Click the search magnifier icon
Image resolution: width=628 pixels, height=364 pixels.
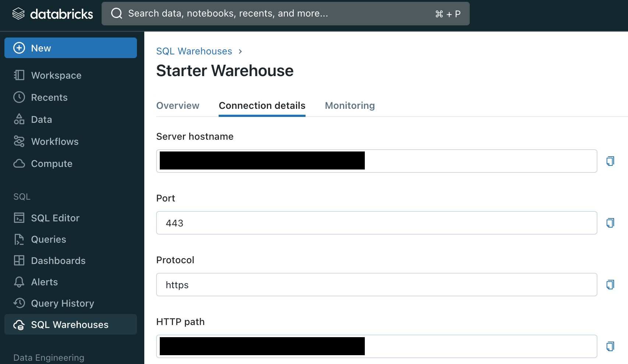coord(117,13)
